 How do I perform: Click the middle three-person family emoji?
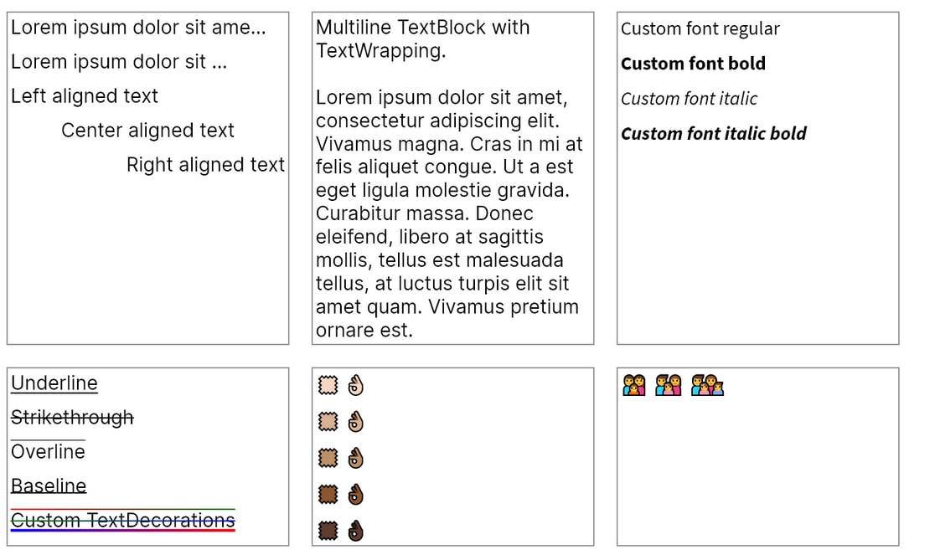tap(669, 385)
